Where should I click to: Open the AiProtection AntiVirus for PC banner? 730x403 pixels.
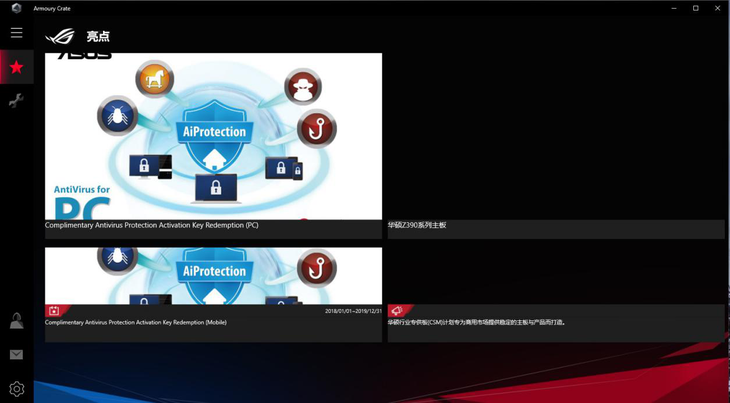(x=213, y=136)
